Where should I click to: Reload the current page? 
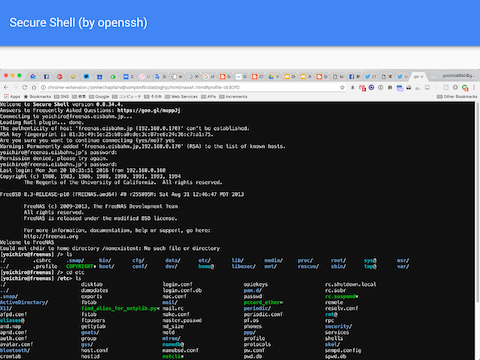click(24, 87)
